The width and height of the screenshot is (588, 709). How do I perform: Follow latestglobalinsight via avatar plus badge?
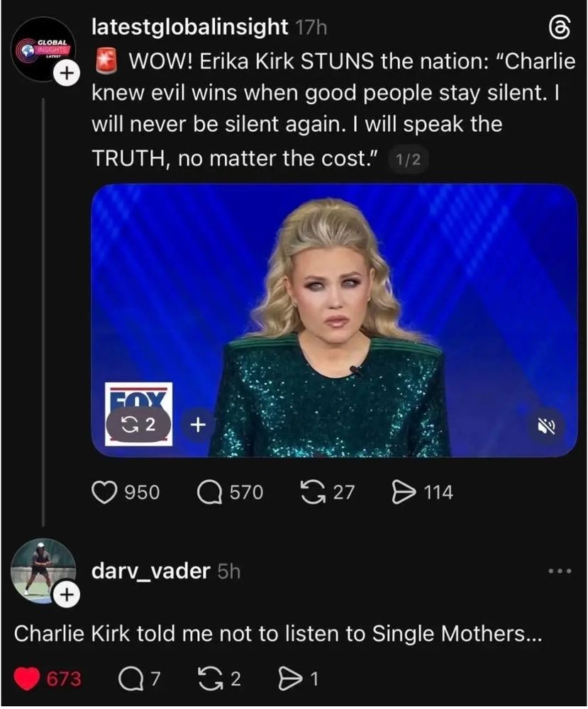(66, 73)
